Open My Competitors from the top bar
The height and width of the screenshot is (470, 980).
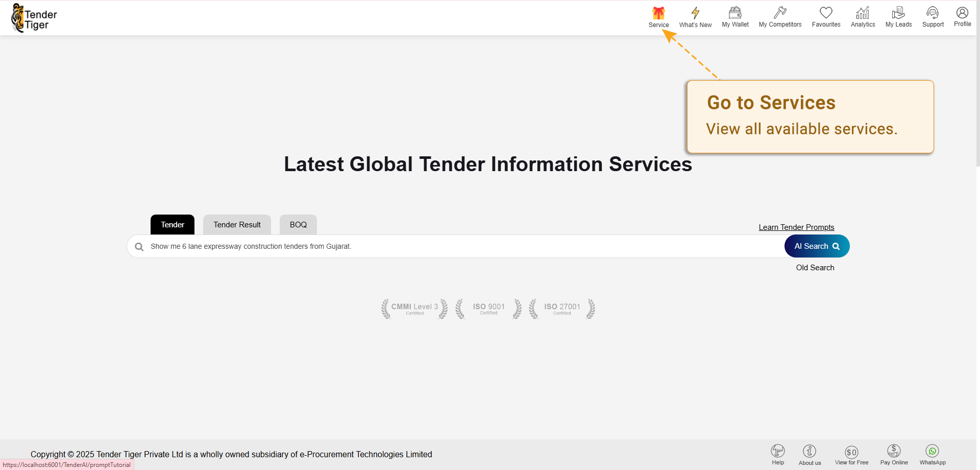pyautogui.click(x=780, y=13)
